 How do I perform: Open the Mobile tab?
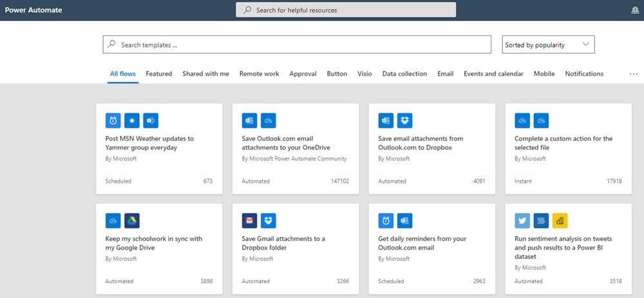(544, 74)
